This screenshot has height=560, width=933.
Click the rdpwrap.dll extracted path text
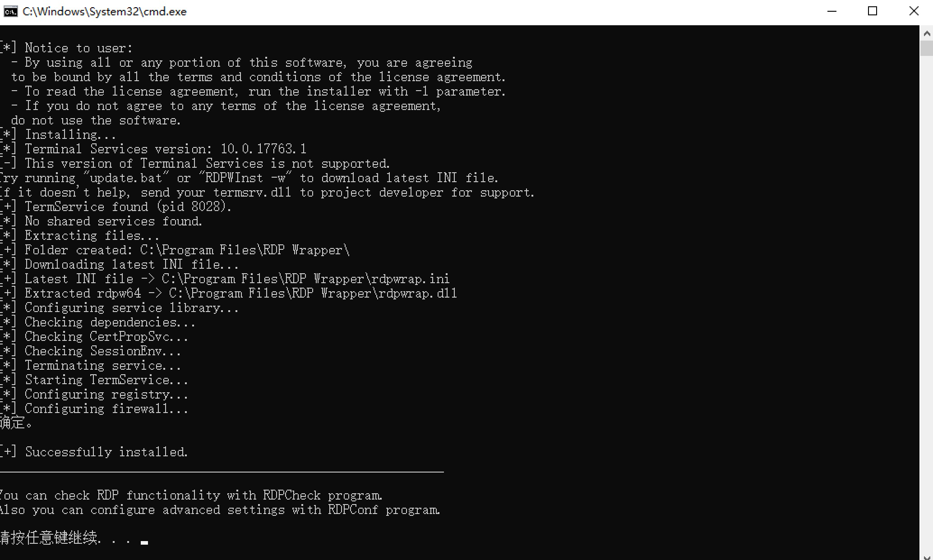click(x=313, y=293)
